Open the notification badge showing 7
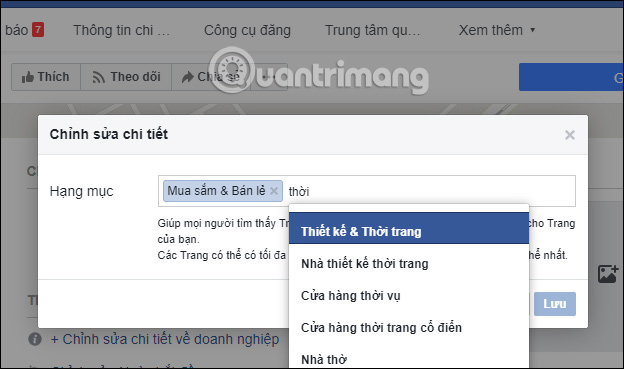Image resolution: width=624 pixels, height=369 pixels. coord(38,30)
